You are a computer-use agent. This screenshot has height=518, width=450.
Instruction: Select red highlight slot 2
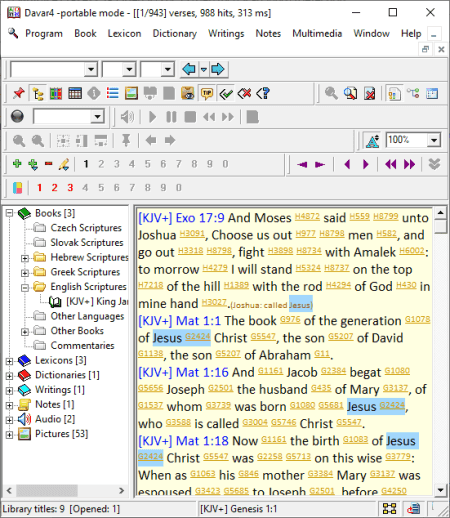pos(54,187)
